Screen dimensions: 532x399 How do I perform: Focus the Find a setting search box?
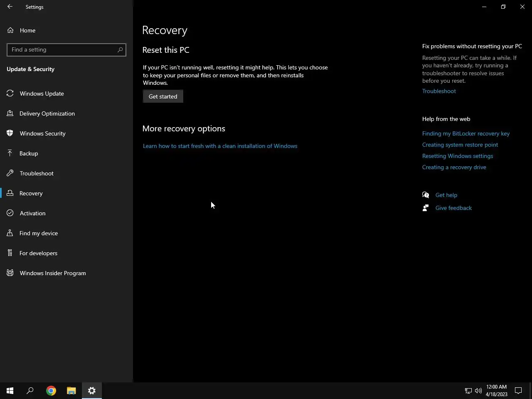(x=66, y=49)
